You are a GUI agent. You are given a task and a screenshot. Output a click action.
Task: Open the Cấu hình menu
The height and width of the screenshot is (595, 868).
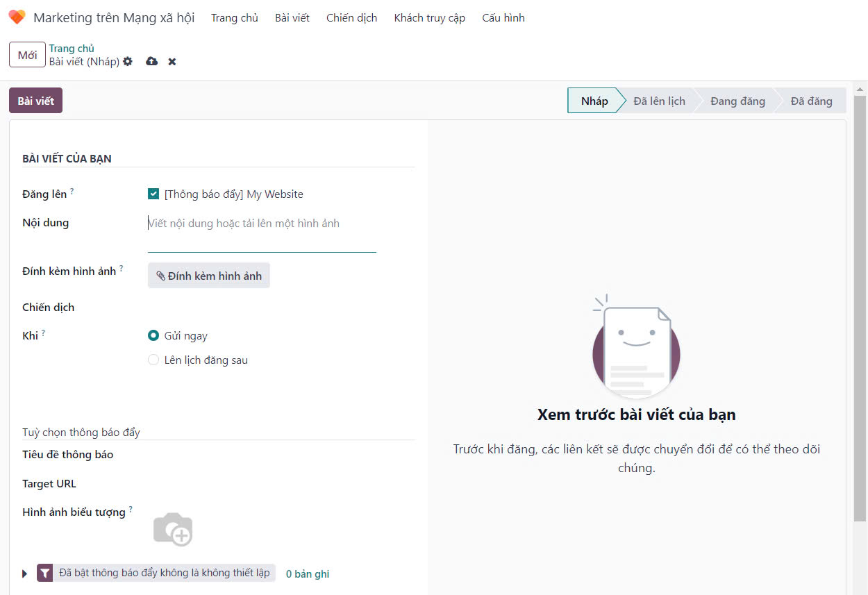coord(503,18)
